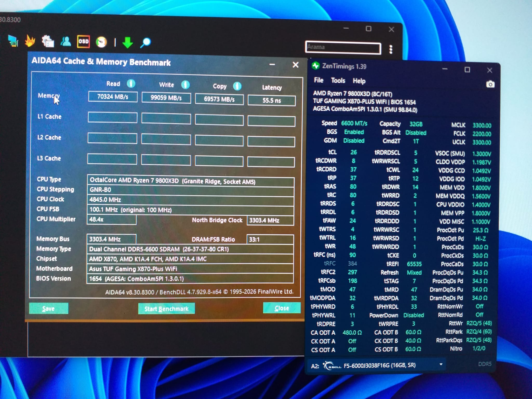This screenshot has height=399, width=532.
Task: Click the tREFI value 65535
Action: click(414, 264)
